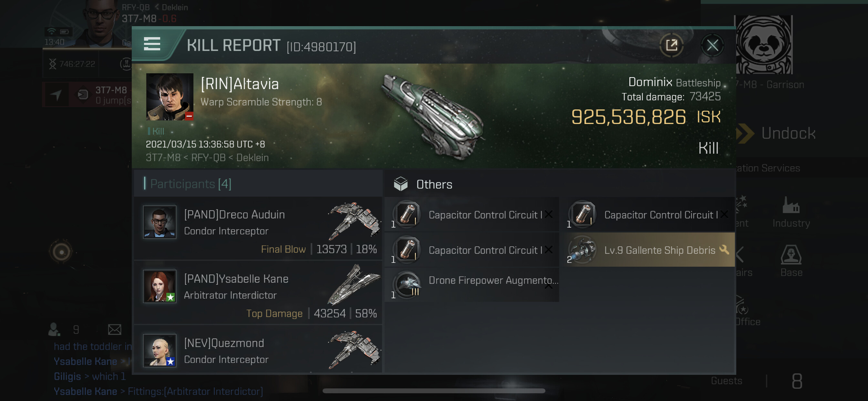Close the Kill Report window
The height and width of the screenshot is (401, 868).
(712, 45)
